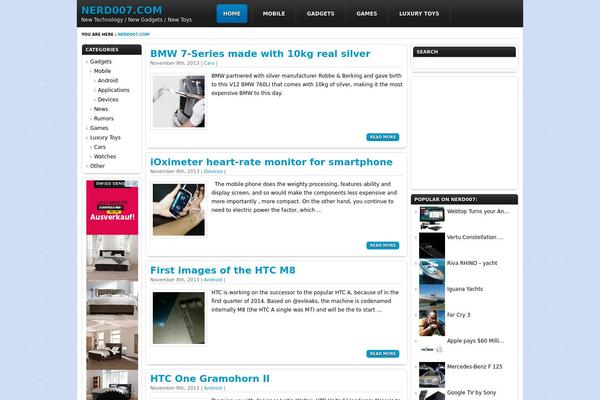Click the search input field

(x=464, y=64)
